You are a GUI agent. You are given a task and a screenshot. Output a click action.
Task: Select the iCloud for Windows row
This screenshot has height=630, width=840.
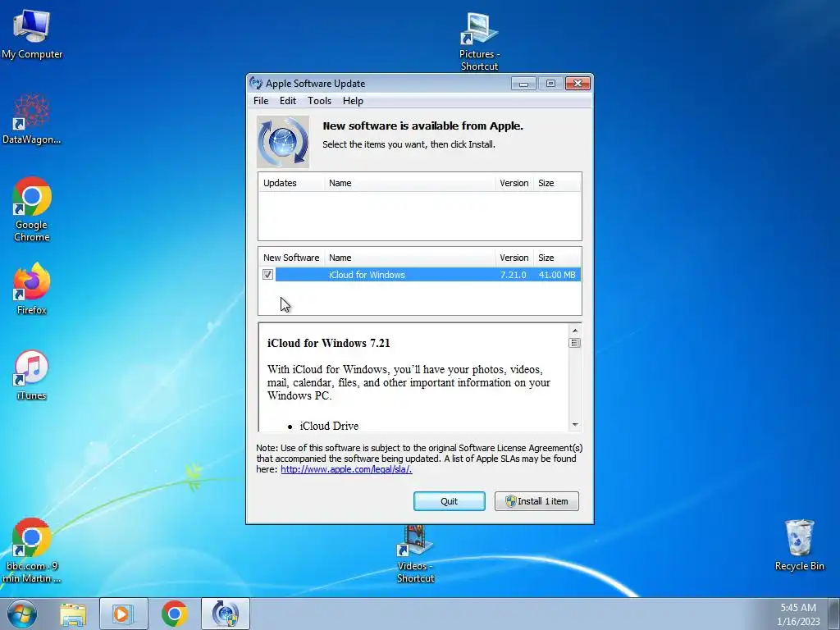(x=420, y=274)
